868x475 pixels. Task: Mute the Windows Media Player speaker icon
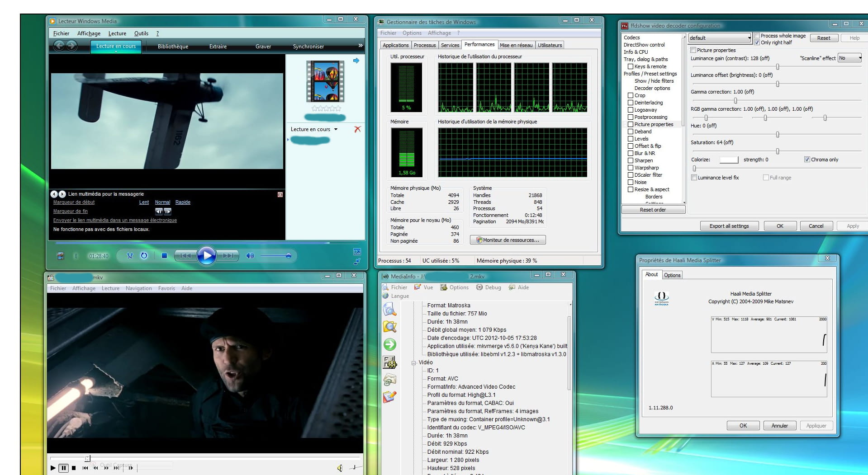250,256
